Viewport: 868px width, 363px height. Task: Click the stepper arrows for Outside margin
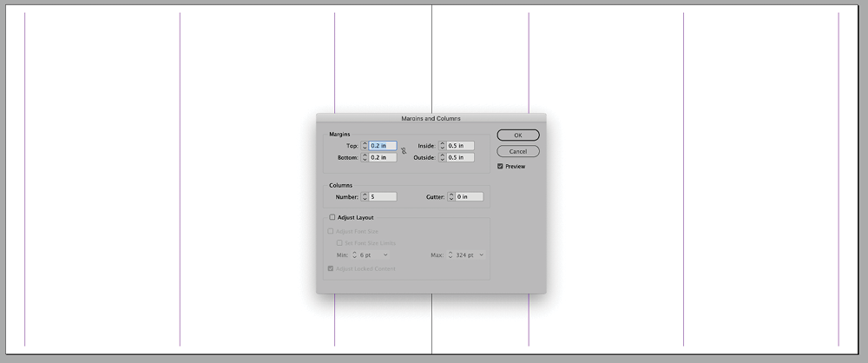(443, 157)
